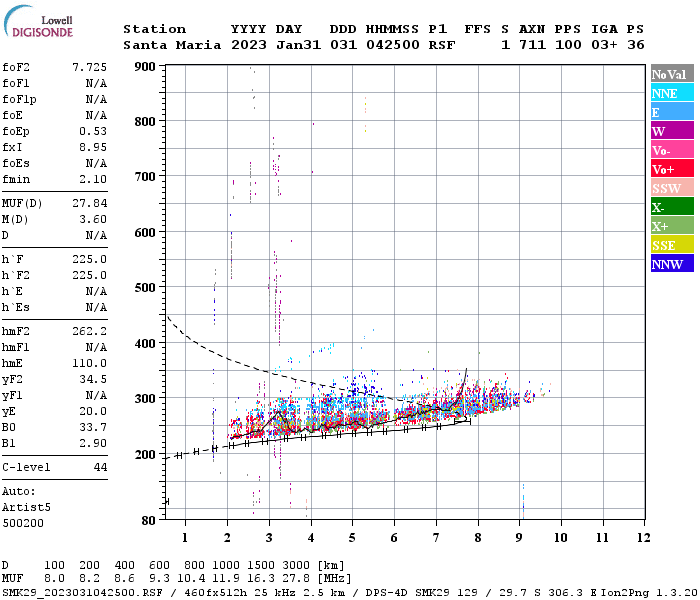Click the 500 km y-axis label

point(145,288)
